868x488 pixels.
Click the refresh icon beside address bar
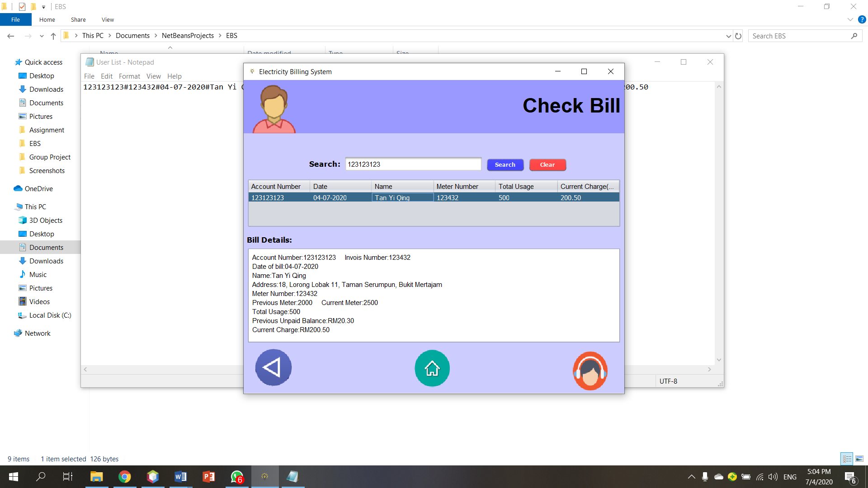coord(739,36)
